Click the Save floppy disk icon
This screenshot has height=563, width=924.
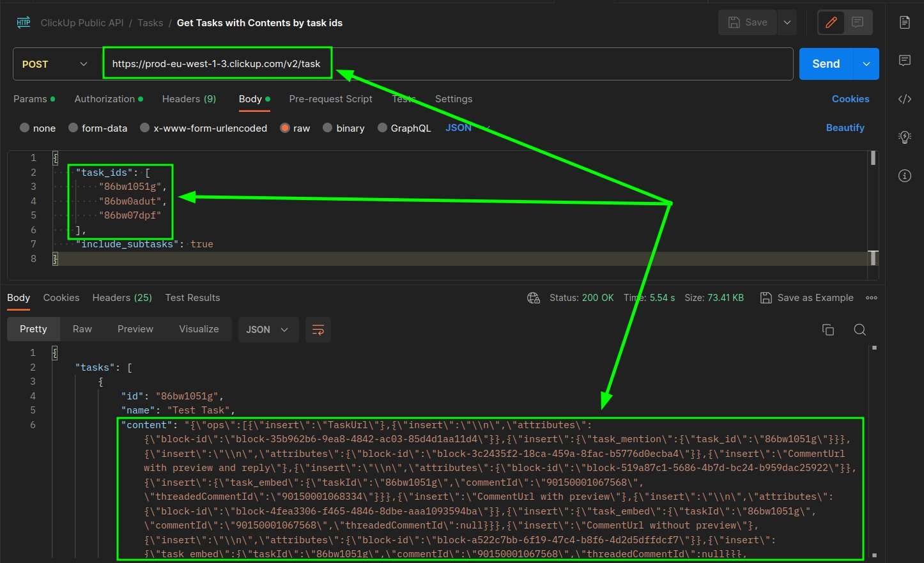pos(734,22)
